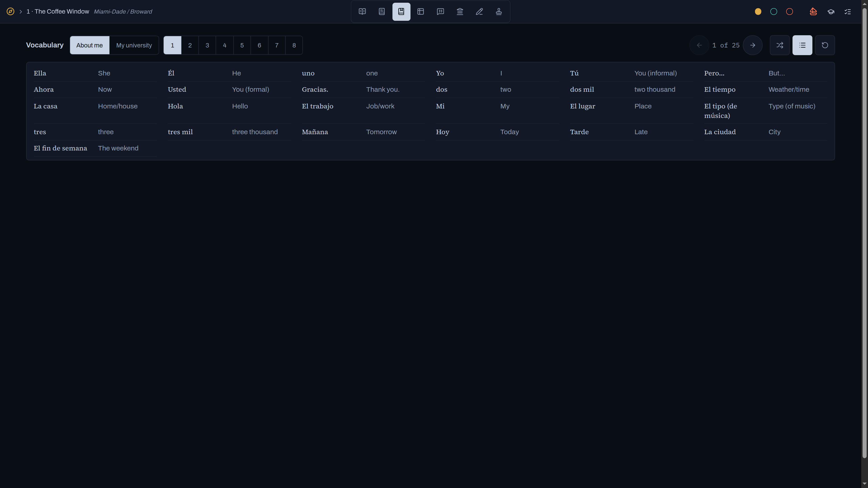
Task: Shuffle the vocabulary cards
Action: tap(780, 45)
